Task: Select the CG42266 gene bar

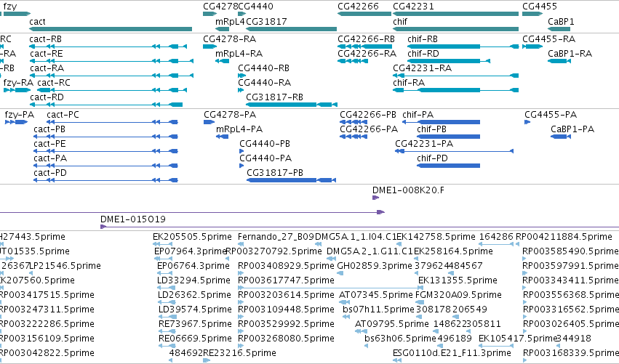Action: pyautogui.click(x=364, y=14)
